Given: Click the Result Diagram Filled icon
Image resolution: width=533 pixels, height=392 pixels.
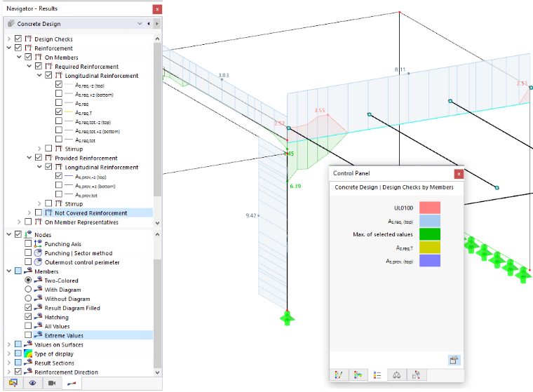Looking at the screenshot, I should coord(38,307).
